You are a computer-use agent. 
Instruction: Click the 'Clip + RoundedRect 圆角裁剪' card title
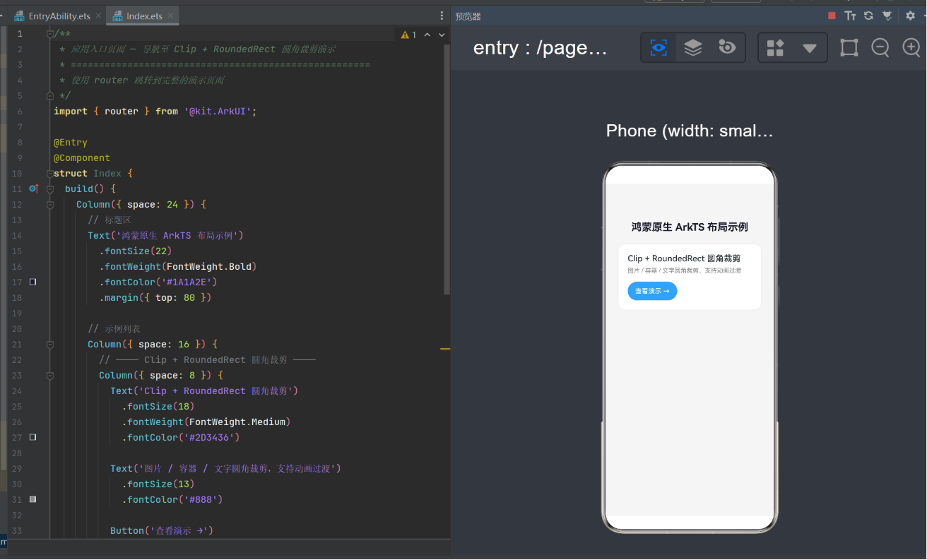[x=685, y=258]
